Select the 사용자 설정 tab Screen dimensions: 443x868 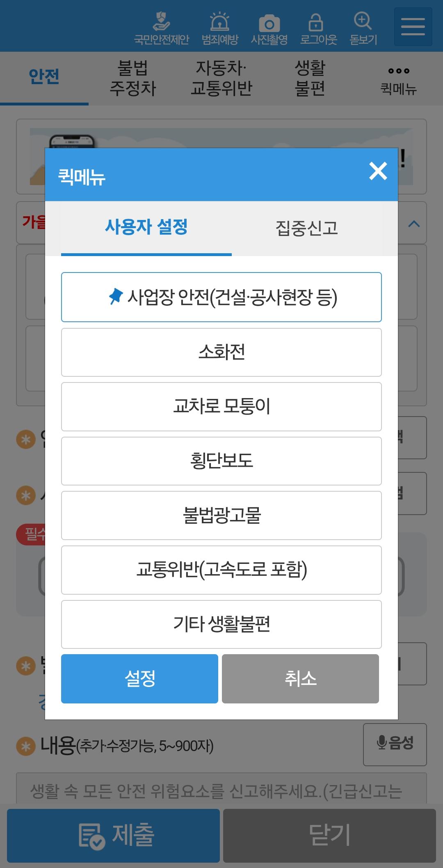tap(146, 227)
